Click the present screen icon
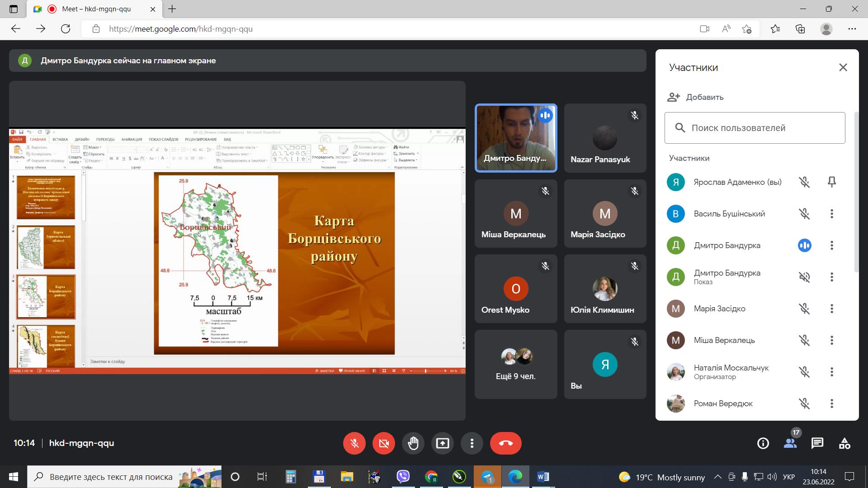868x488 pixels. pos(442,443)
